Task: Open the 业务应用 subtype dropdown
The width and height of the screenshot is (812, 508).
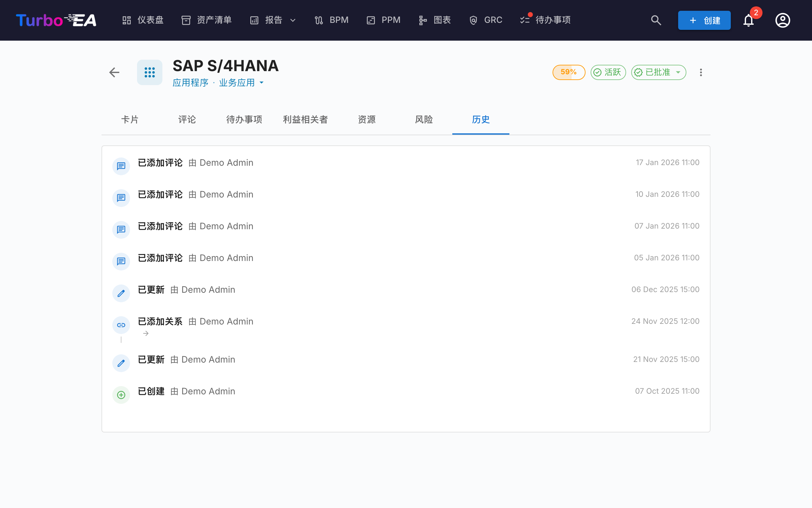Action: [242, 83]
